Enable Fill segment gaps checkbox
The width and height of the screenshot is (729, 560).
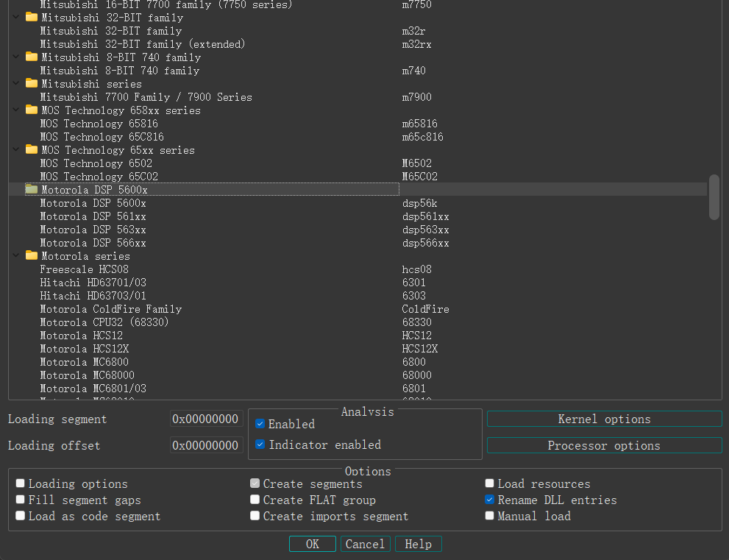[x=20, y=500]
